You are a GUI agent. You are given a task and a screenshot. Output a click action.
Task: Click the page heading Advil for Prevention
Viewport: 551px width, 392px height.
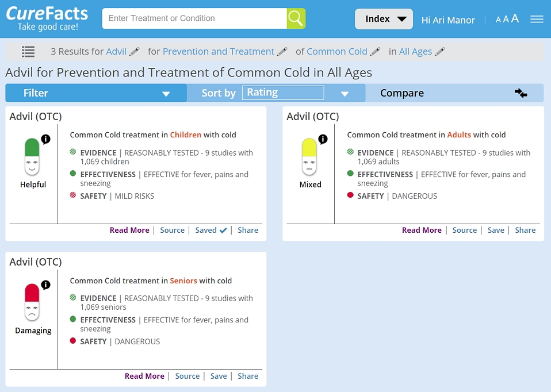(189, 72)
